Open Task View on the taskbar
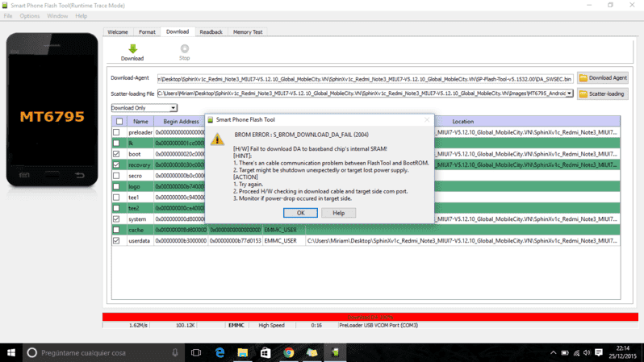This screenshot has height=362, width=644. pos(196,352)
